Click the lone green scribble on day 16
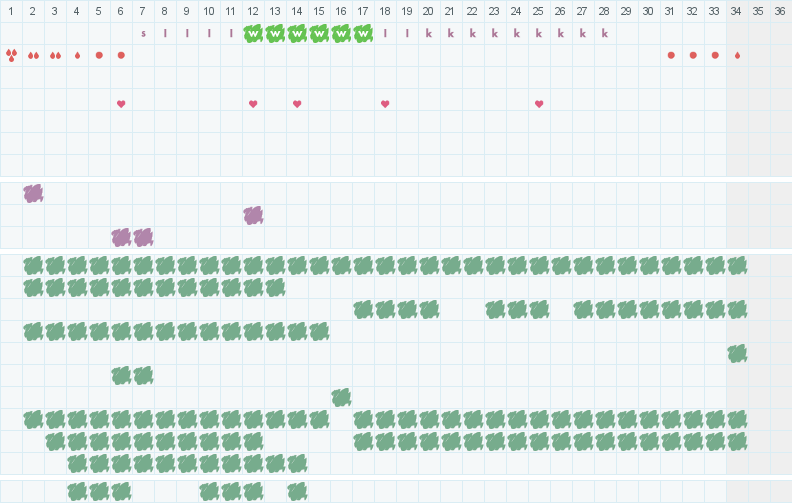This screenshot has width=792, height=503. (x=341, y=397)
